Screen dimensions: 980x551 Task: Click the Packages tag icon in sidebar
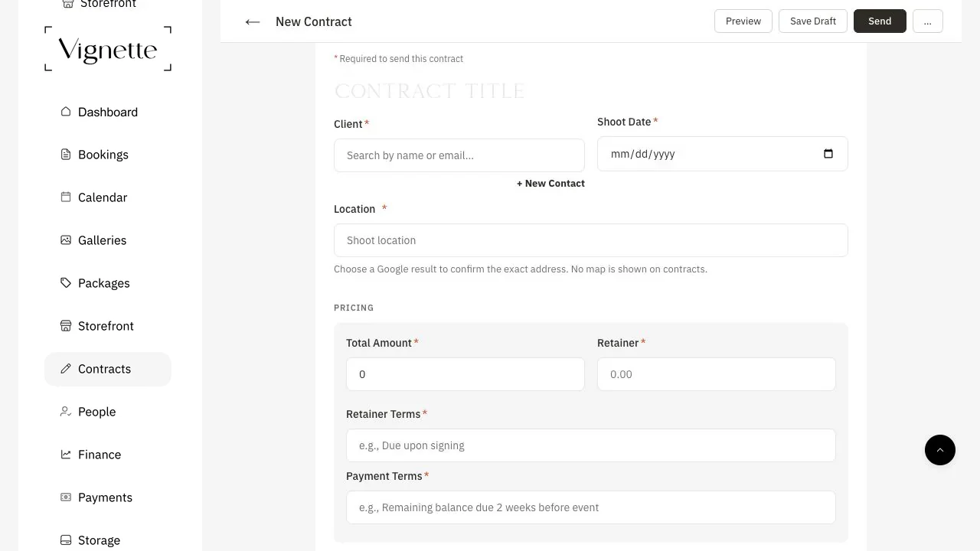pyautogui.click(x=66, y=283)
